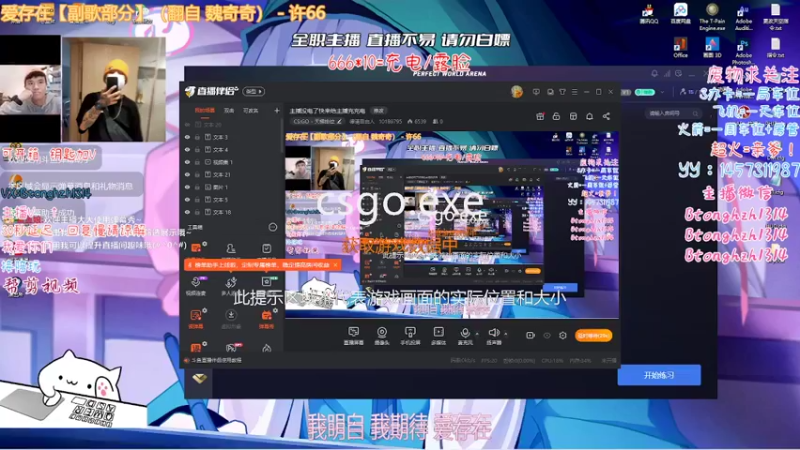
Task: Toggle visibility of the 文本 18 layer
Action: [187, 212]
